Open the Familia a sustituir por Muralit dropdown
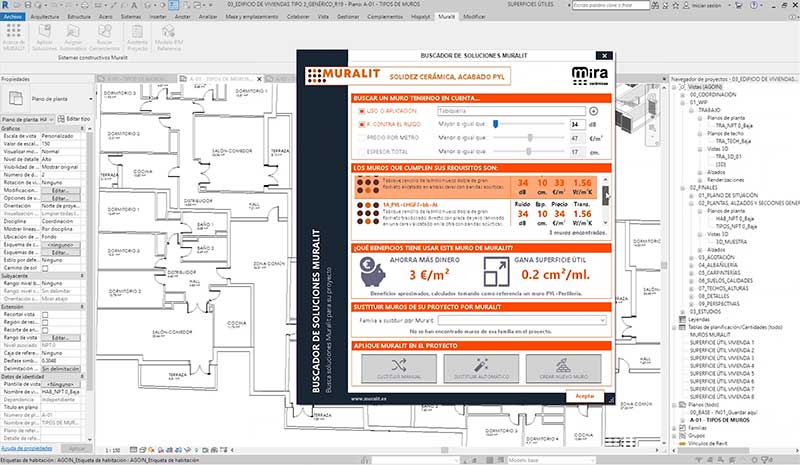This screenshot has height=465, width=800. [522, 320]
